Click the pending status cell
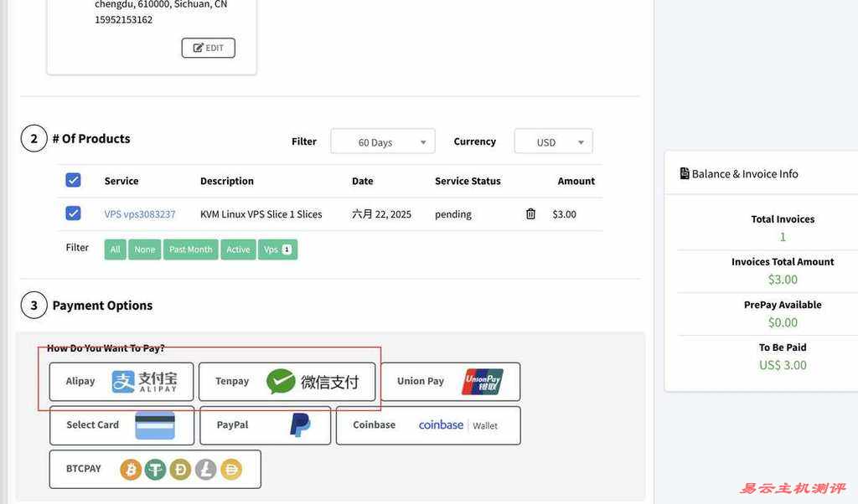The width and height of the screenshot is (858, 504). click(x=453, y=214)
